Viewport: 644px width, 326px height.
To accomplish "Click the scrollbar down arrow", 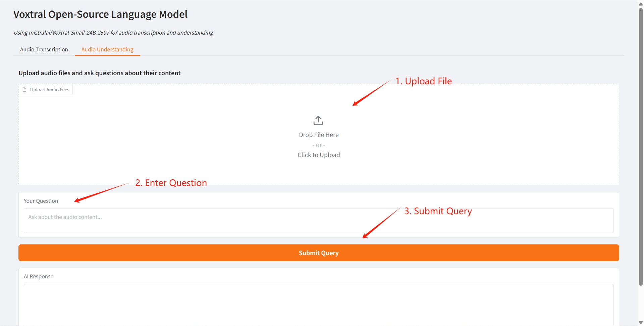I will click(x=641, y=323).
